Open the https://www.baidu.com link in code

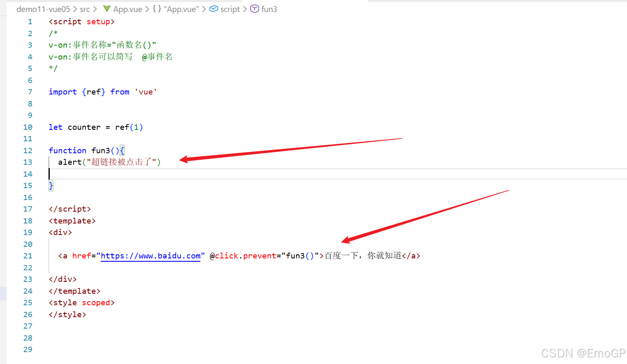point(150,256)
